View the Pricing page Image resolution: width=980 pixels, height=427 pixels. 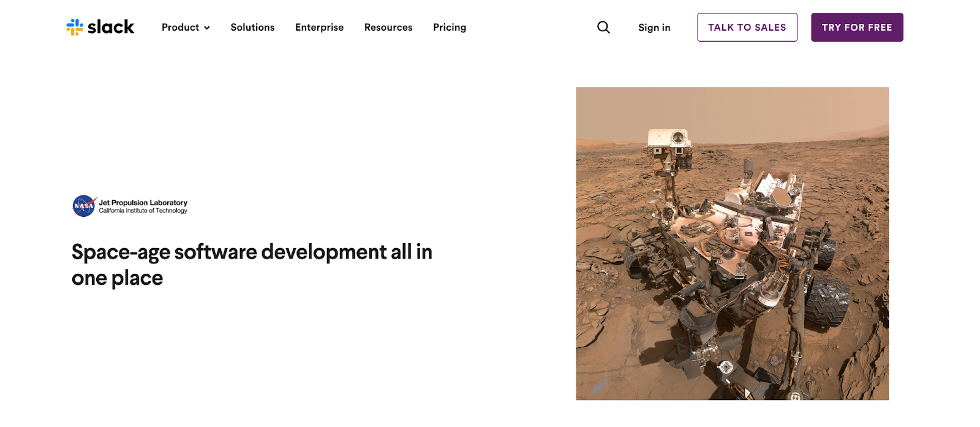pos(450,28)
